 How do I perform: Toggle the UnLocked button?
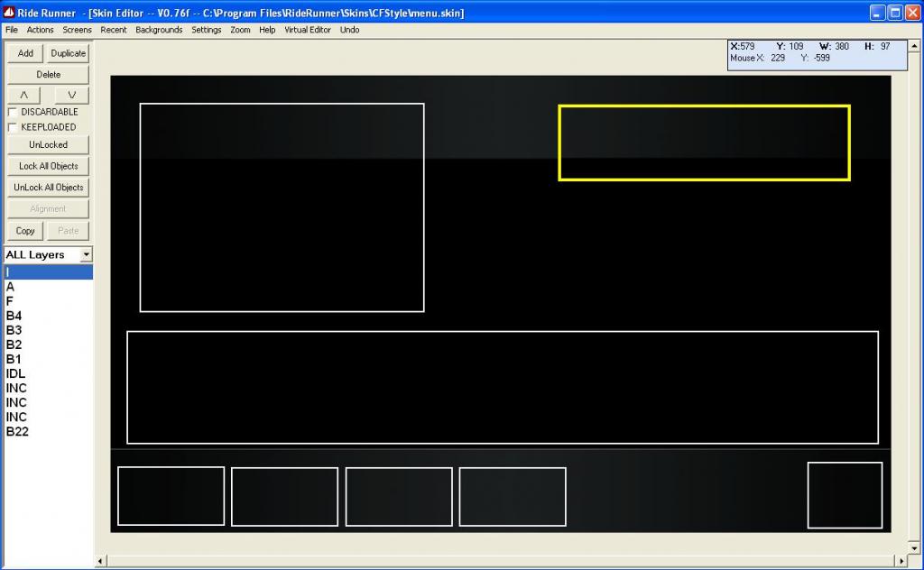coord(49,145)
